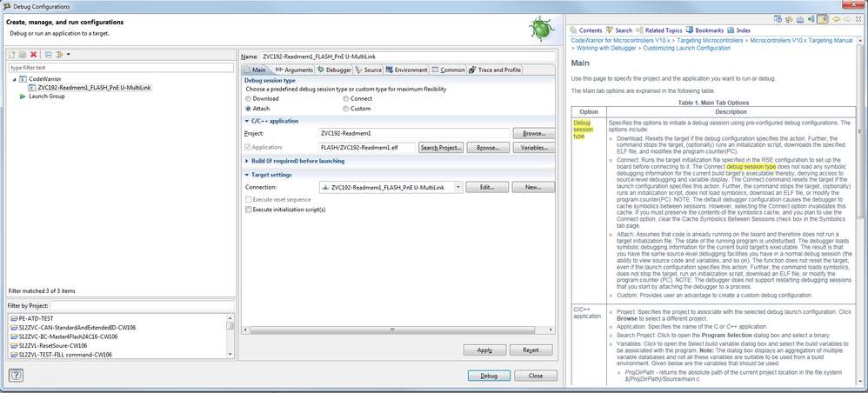Enable Execute initialization script(s) checkbox
The width and height of the screenshot is (868, 393).
[248, 210]
